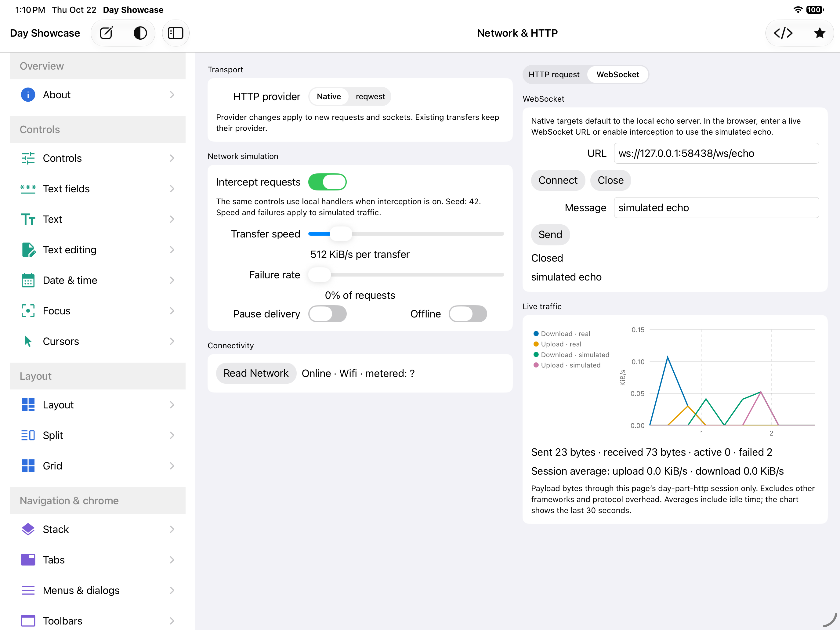This screenshot has width=840, height=630.
Task: Open the Focus sidebar item
Action: [98, 311]
